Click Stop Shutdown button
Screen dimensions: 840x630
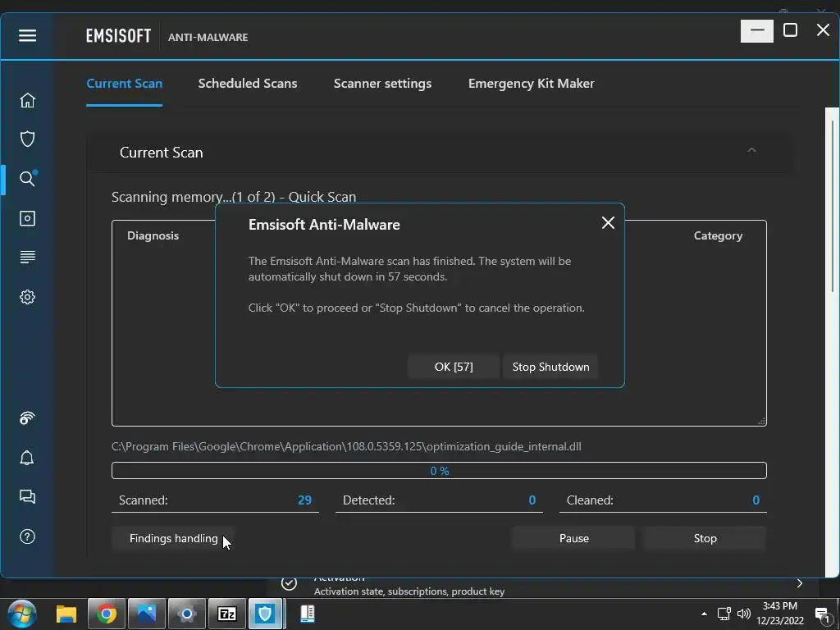pos(550,367)
